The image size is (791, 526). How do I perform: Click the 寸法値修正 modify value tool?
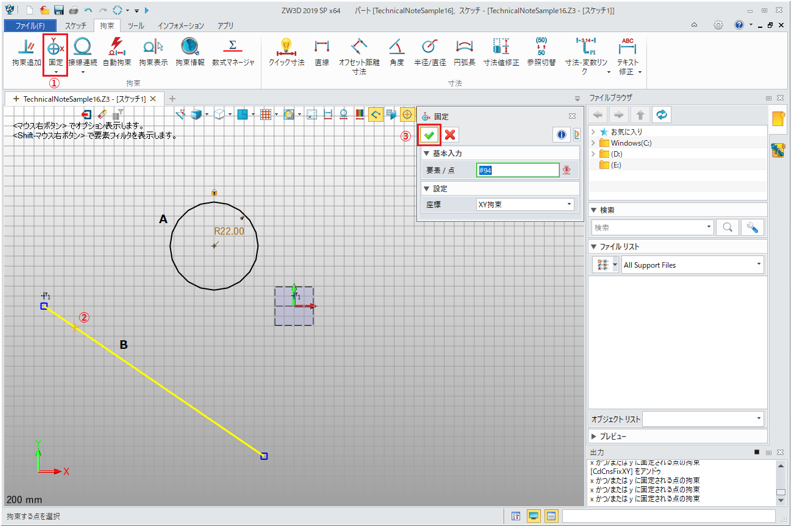coord(501,52)
